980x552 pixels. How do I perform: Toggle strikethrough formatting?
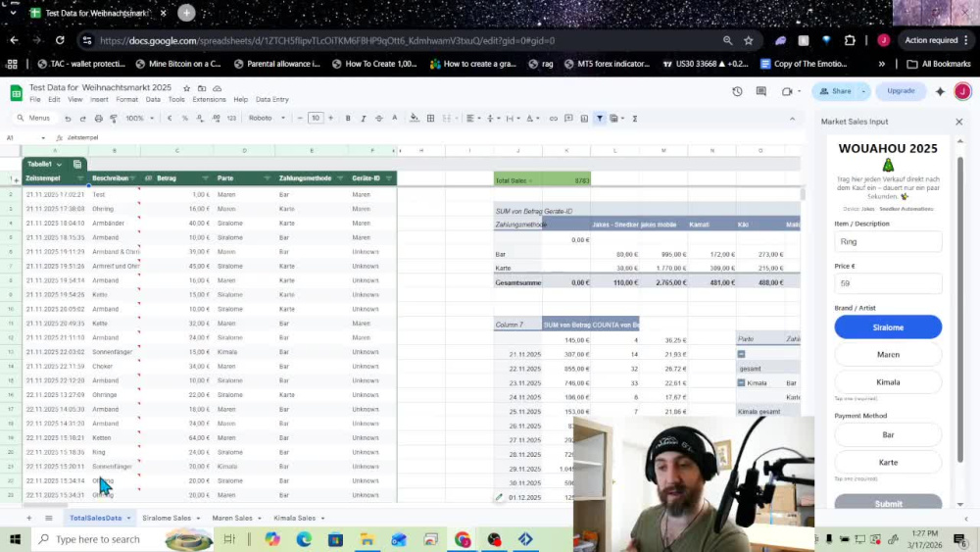(x=378, y=119)
